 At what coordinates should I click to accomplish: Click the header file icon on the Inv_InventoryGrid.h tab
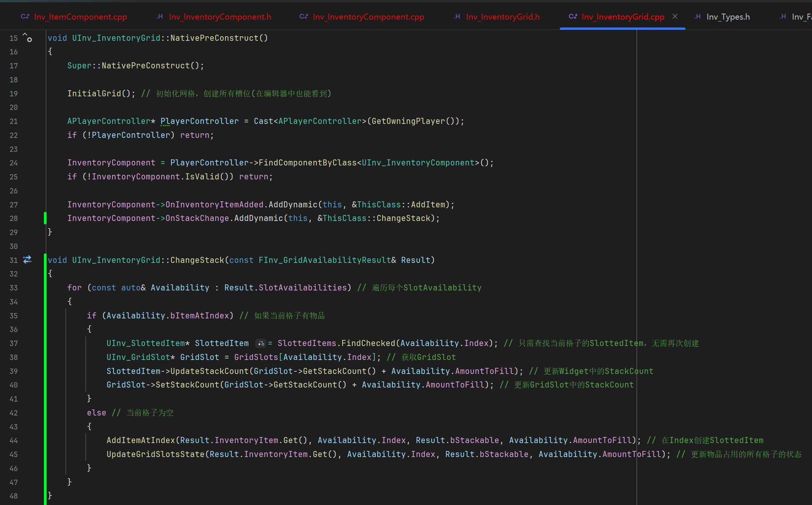click(x=457, y=17)
